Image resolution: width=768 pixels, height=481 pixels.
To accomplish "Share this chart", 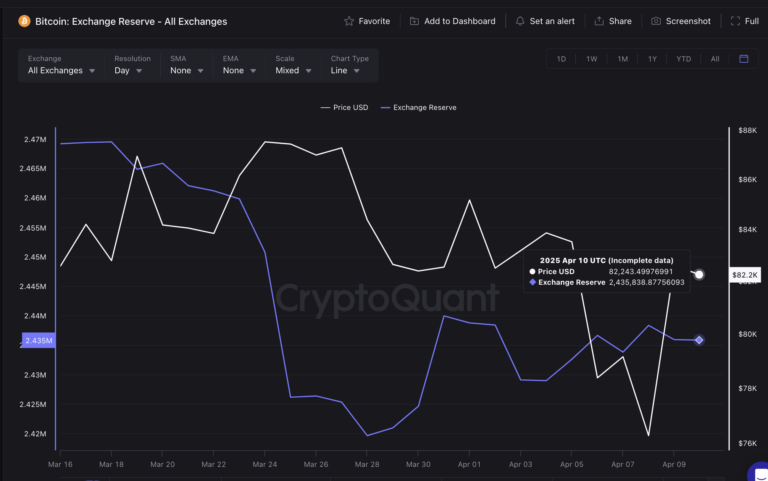I will click(599, 21).
